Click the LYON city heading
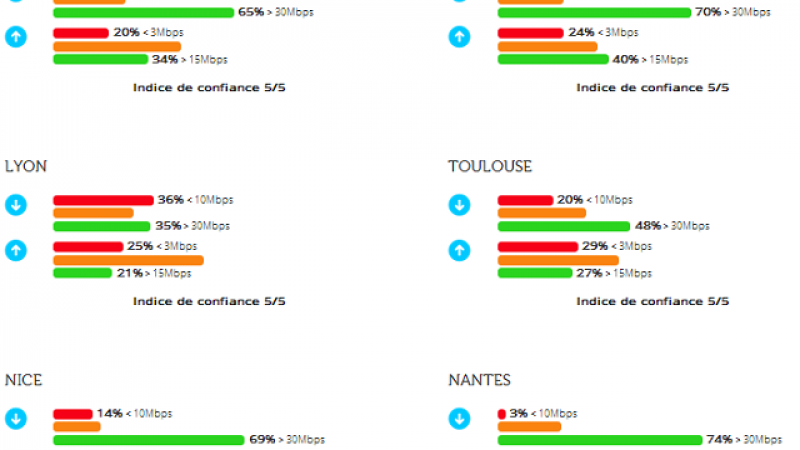 tap(26, 167)
